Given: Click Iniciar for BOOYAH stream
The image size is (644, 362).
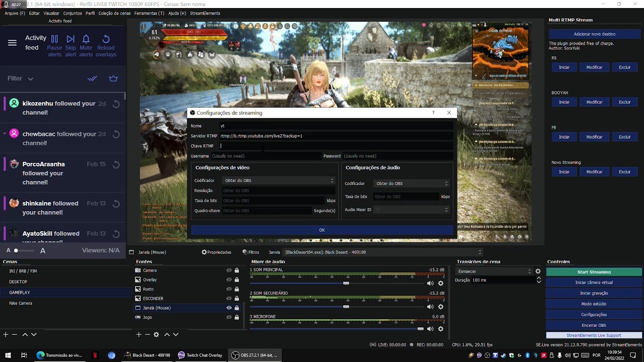Looking at the screenshot, I should click(x=564, y=102).
